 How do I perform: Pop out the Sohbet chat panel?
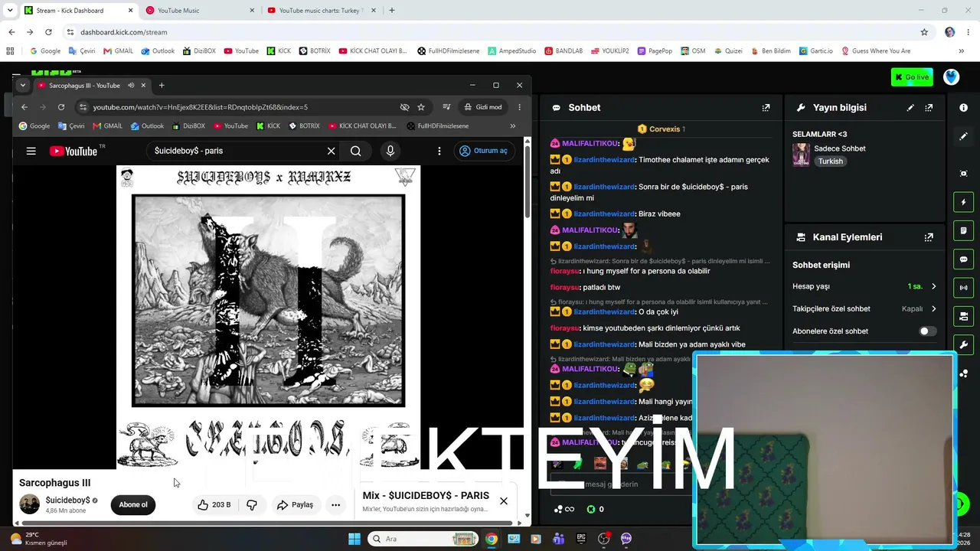click(x=766, y=108)
